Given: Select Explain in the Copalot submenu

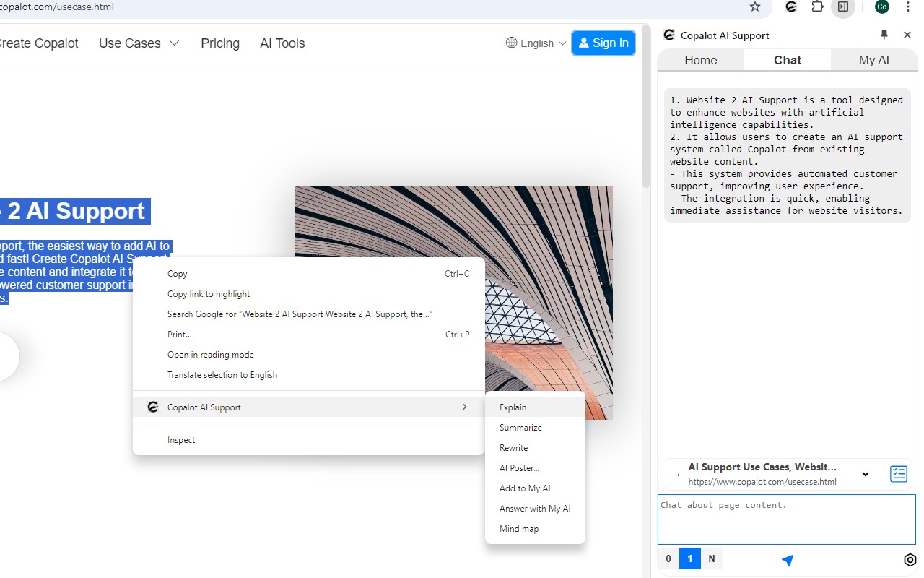Looking at the screenshot, I should [x=535, y=407].
